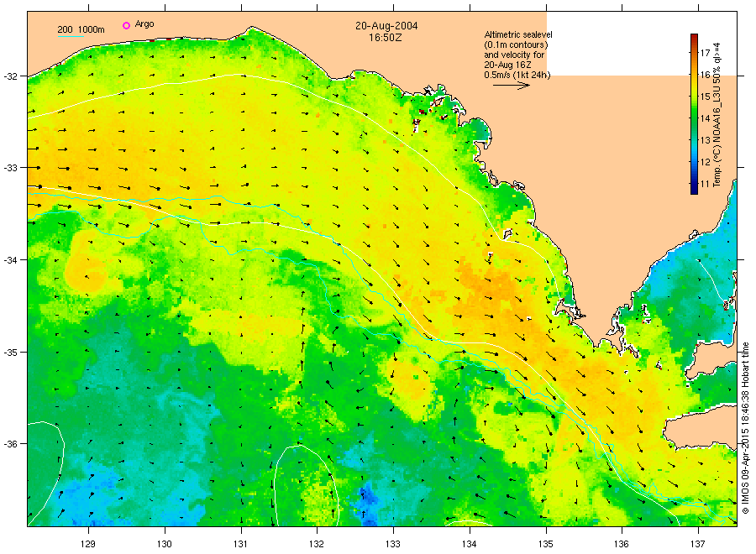Click the longitude label 132
The width and height of the screenshot is (756, 554).
[317, 545]
